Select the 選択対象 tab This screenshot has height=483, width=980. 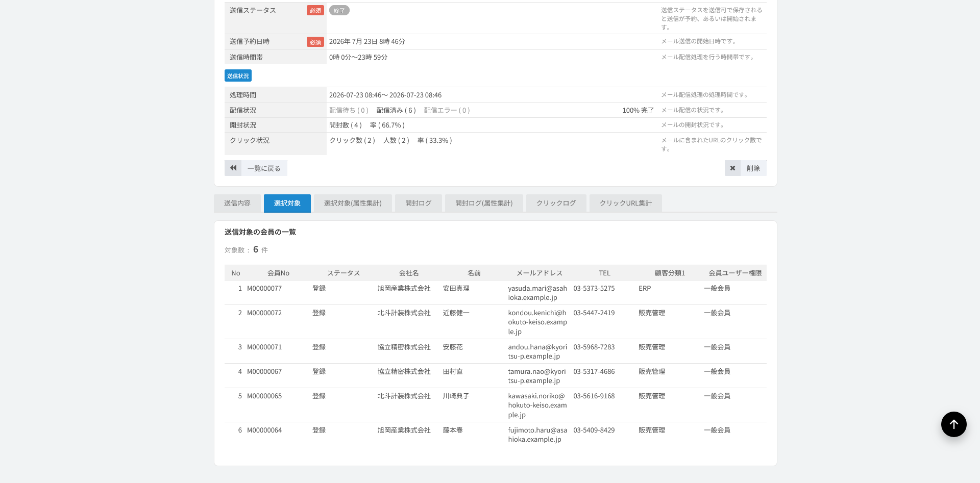(287, 203)
